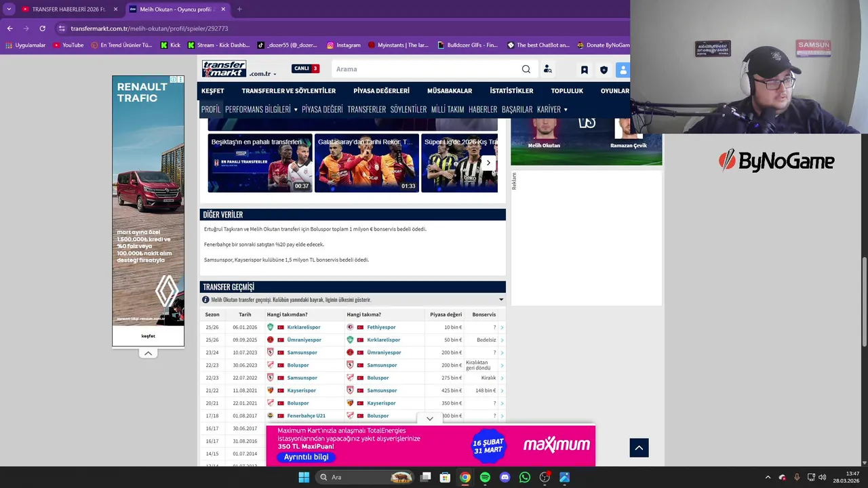Viewport: 868px width, 488px height.
Task: Click the info icon under Transfer Geçmişi
Action: click(x=205, y=300)
